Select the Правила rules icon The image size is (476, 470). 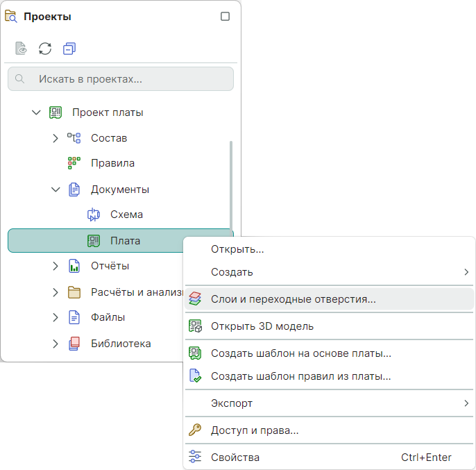click(x=74, y=164)
